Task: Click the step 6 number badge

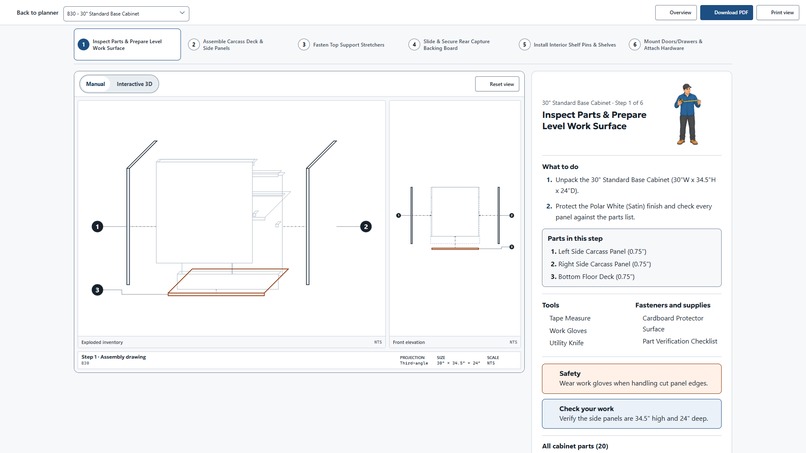Action: [x=634, y=45]
